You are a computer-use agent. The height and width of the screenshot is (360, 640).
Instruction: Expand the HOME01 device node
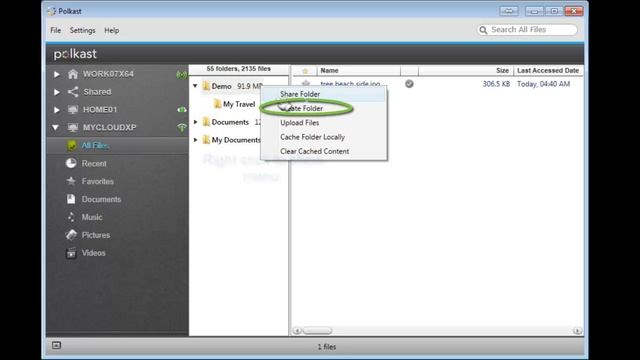[57, 110]
